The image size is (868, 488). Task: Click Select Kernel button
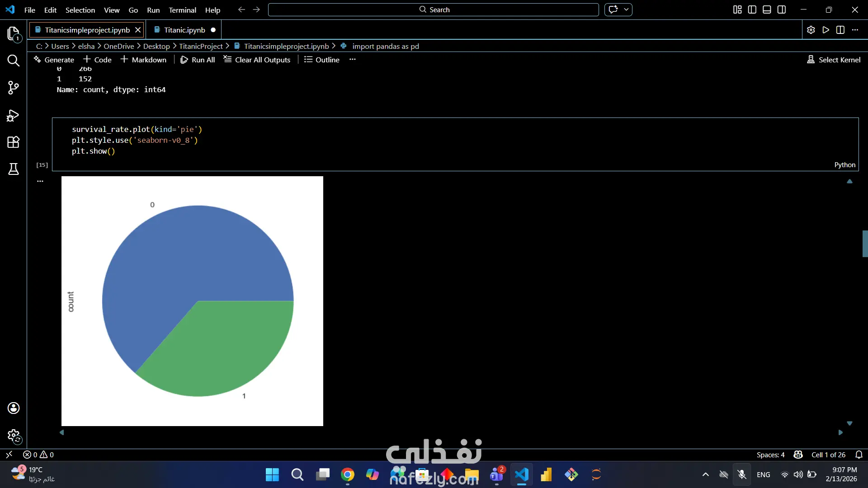click(834, 60)
